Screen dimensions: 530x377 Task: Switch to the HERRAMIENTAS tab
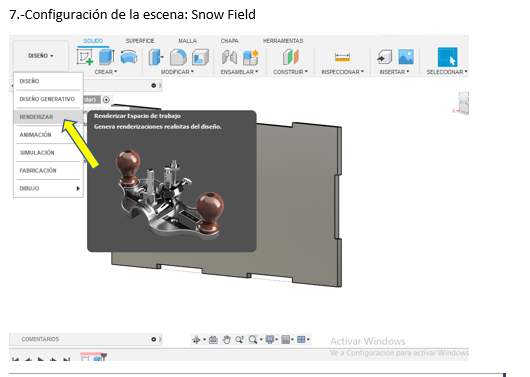coord(283,41)
